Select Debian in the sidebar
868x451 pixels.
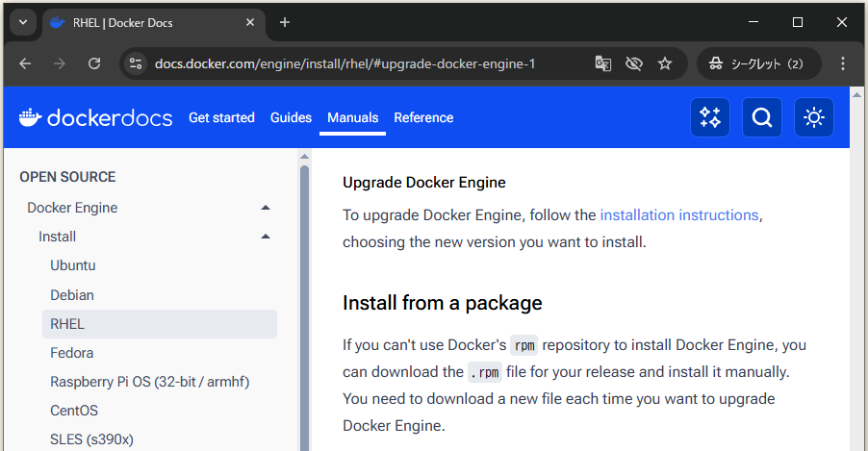point(72,295)
